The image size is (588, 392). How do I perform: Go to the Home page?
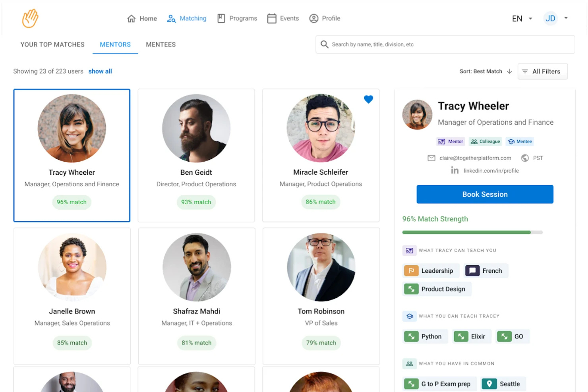[x=142, y=19]
